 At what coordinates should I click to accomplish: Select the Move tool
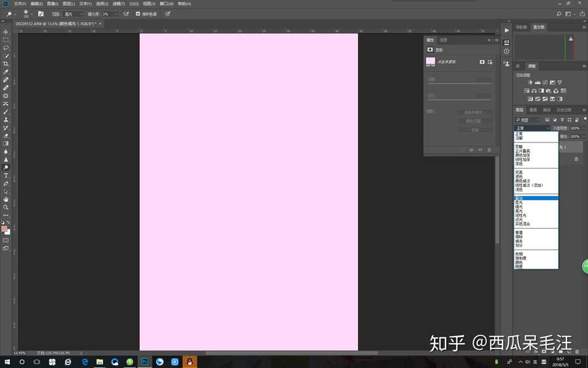pos(6,32)
